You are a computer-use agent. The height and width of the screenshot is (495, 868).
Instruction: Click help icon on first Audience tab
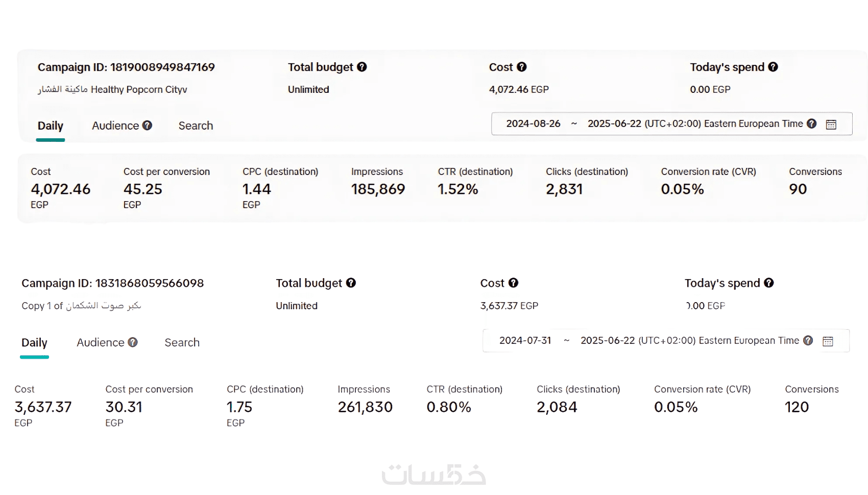point(147,126)
